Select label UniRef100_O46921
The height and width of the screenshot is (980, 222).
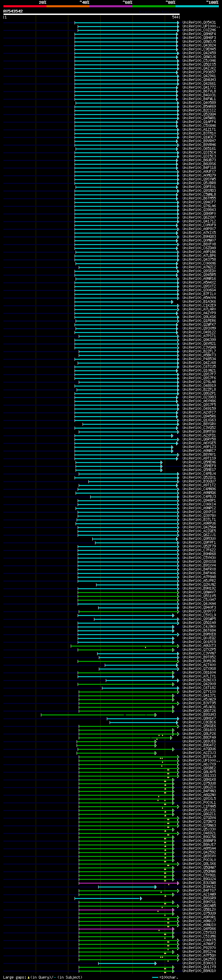(199, 833)
